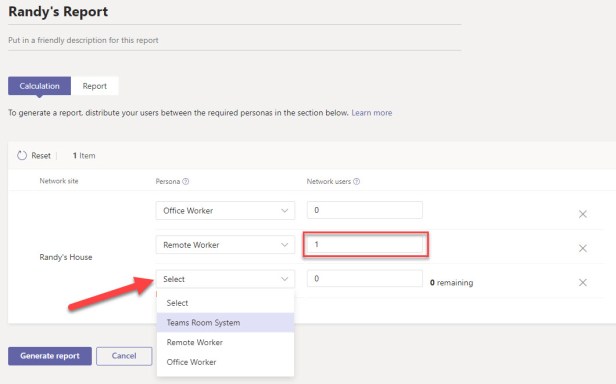Click the Generate report button

50,356
